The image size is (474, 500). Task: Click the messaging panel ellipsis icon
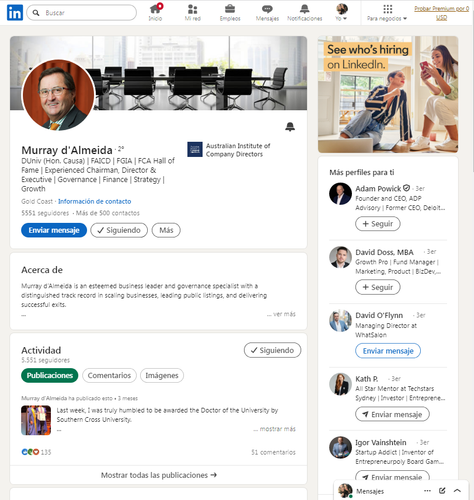point(427,491)
